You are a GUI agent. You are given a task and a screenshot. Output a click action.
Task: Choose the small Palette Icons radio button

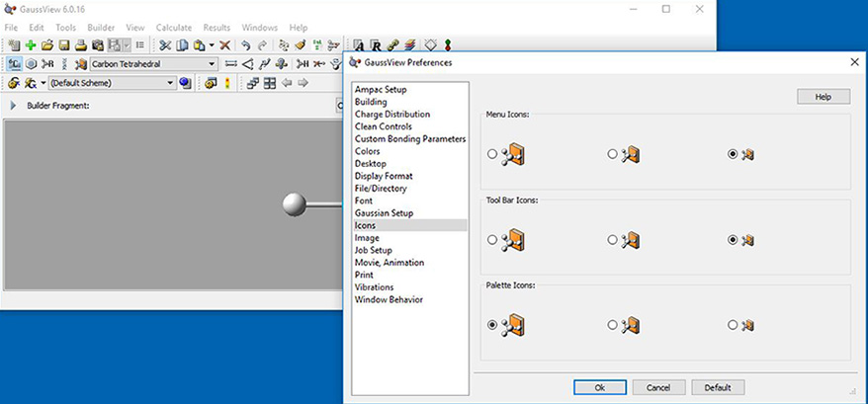(x=733, y=324)
